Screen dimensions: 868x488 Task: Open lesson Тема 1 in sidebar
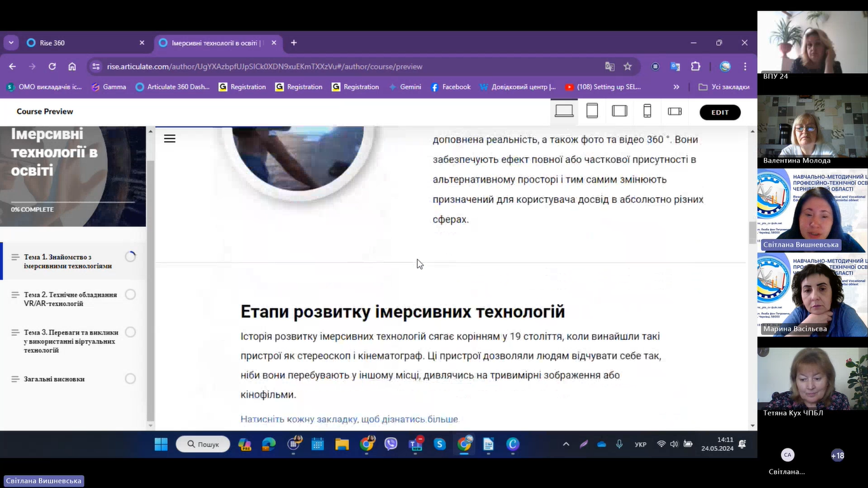(67, 261)
